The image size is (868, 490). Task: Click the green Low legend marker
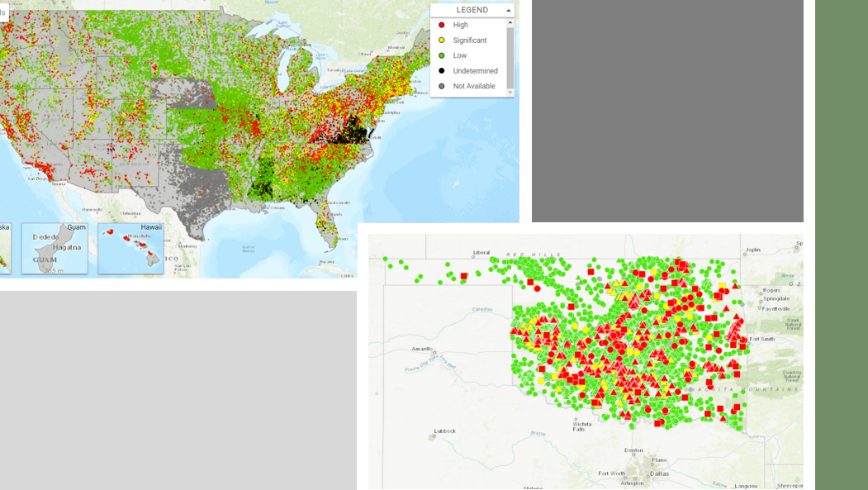pyautogui.click(x=442, y=55)
